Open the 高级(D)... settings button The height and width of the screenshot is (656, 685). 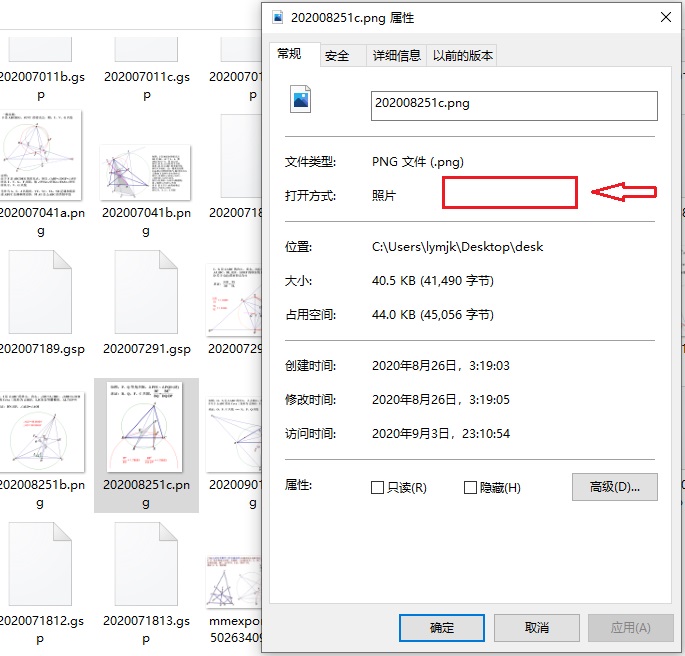(615, 487)
